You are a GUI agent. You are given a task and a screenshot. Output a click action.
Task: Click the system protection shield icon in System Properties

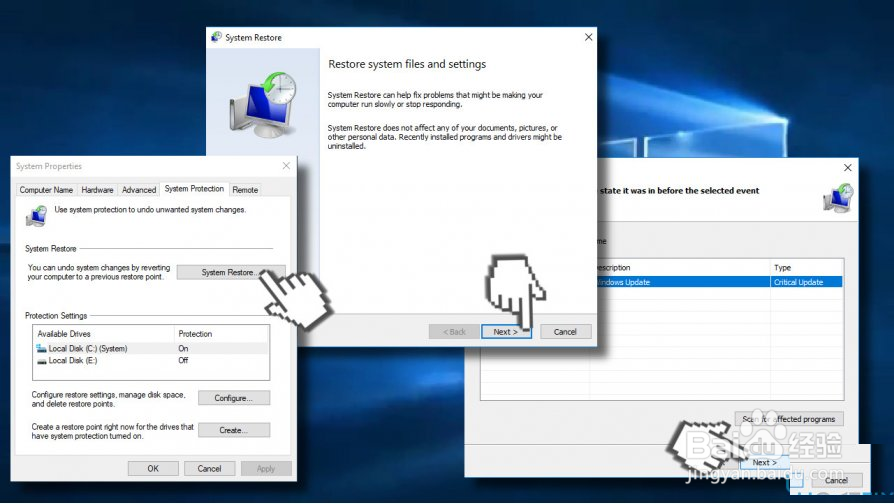click(36, 216)
